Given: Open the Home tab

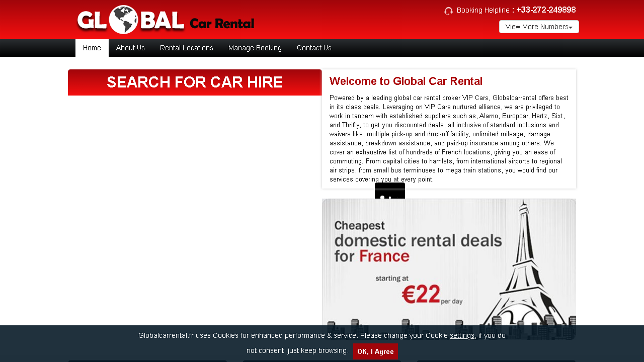Looking at the screenshot, I should click(92, 48).
